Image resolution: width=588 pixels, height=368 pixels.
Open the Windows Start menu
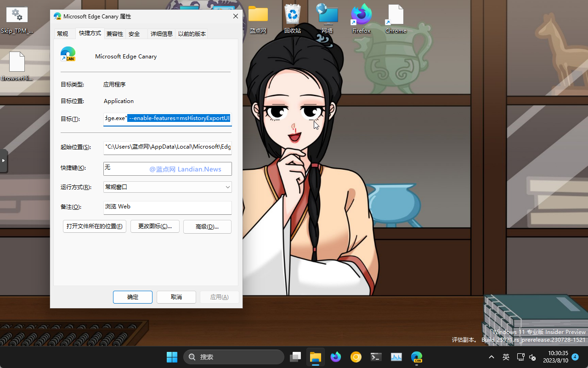pos(172,357)
